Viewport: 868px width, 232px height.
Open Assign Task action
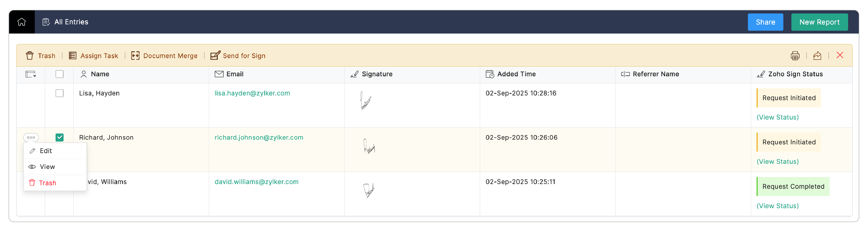point(93,56)
